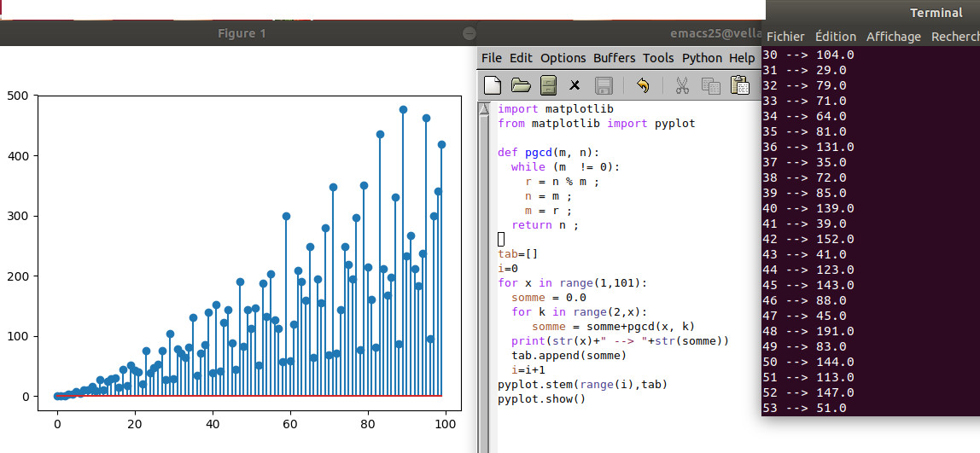Copy selection with the copy icon
Viewport: 980px width, 453px height.
coord(710,85)
